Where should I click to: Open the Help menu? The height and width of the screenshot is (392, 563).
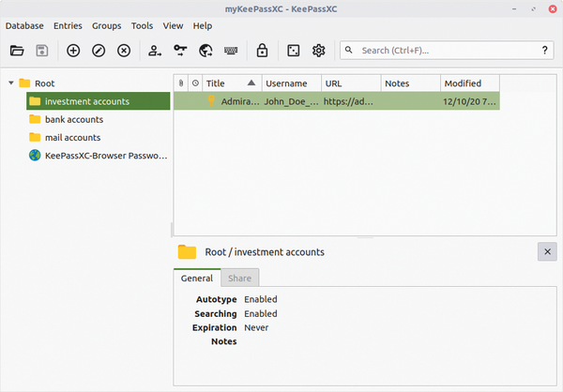click(x=203, y=26)
